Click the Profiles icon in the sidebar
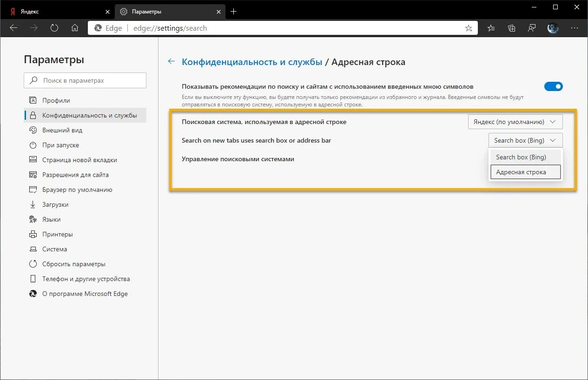Viewport: 588px width, 380px height. 33,100
